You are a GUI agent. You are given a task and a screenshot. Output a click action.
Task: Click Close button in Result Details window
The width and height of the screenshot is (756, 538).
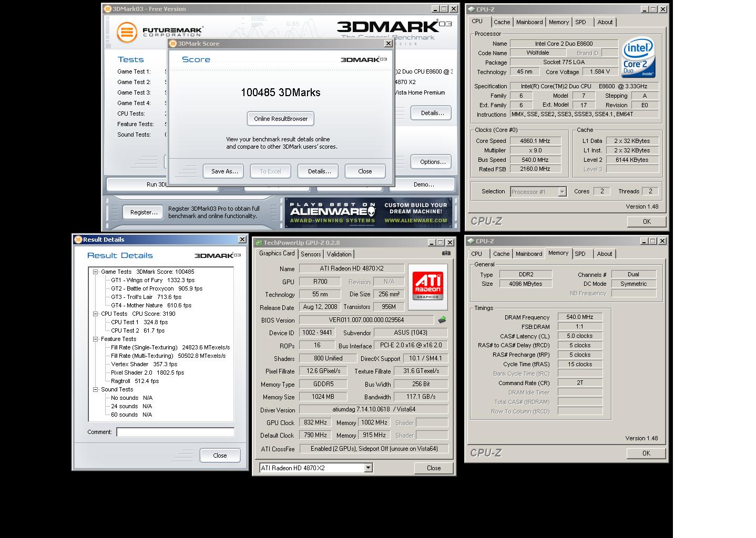click(220, 456)
